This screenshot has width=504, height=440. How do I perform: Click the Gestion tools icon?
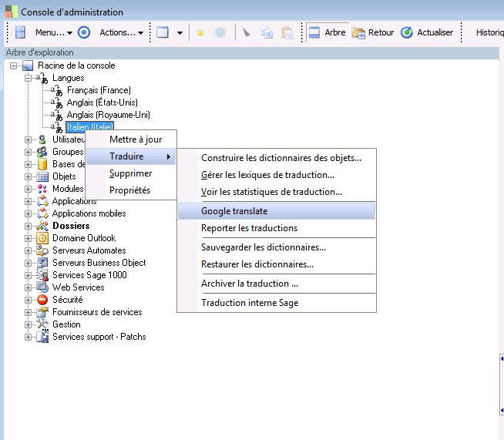(x=42, y=324)
